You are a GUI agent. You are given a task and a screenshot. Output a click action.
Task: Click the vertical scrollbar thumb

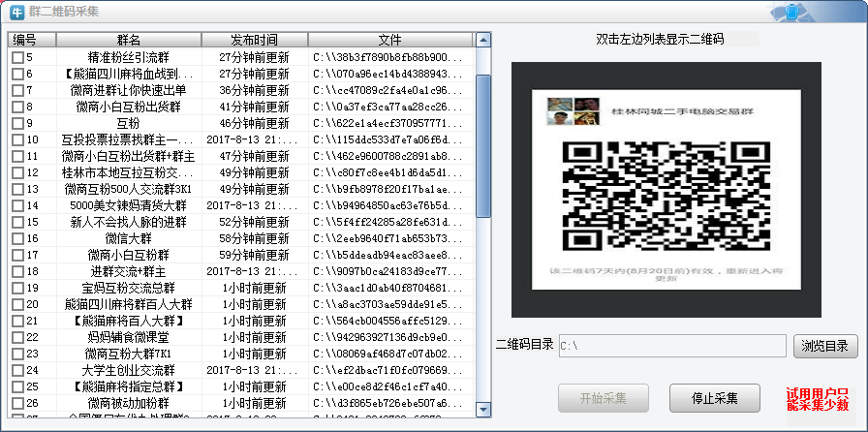point(483,147)
